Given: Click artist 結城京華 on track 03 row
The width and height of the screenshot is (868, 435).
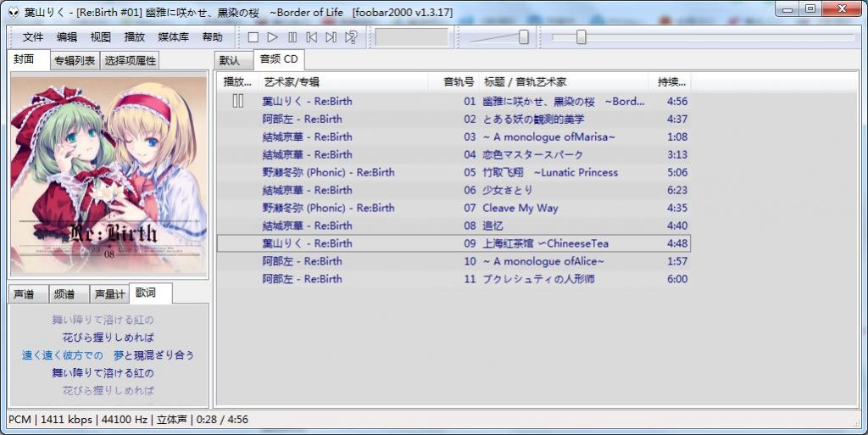Looking at the screenshot, I should click(283, 137).
